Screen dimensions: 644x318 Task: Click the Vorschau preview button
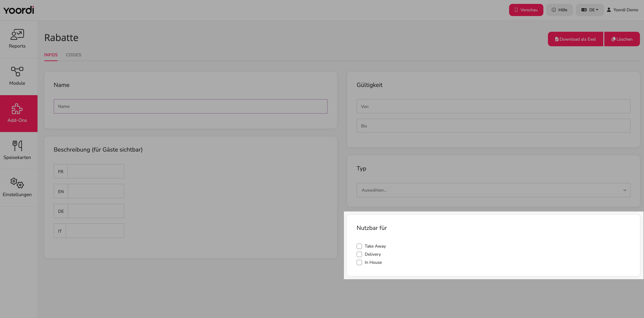[526, 10]
